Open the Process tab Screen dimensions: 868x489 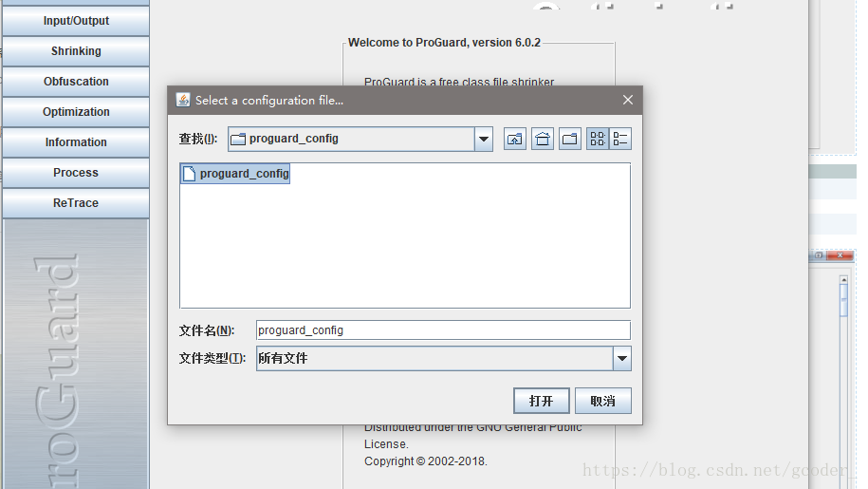(76, 174)
